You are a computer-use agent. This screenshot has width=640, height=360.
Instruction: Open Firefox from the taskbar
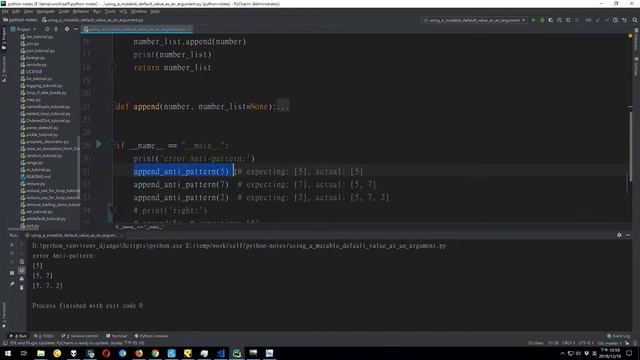pos(139,353)
